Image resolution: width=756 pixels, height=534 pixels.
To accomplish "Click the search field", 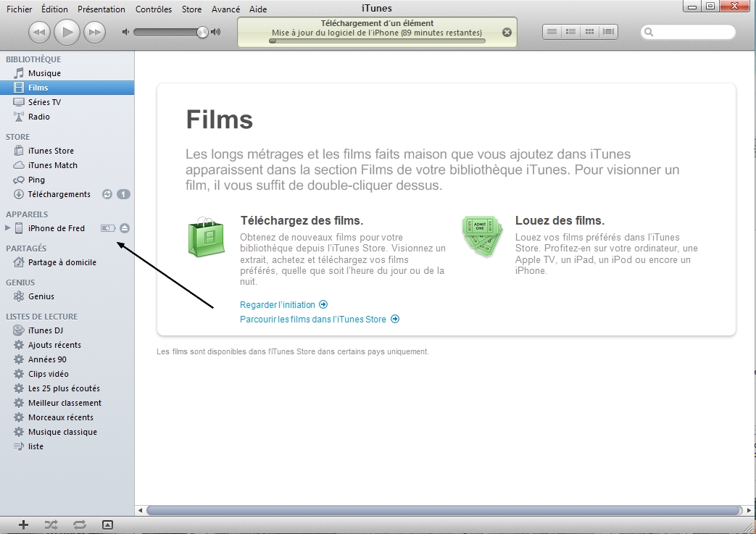I will 688,33.
